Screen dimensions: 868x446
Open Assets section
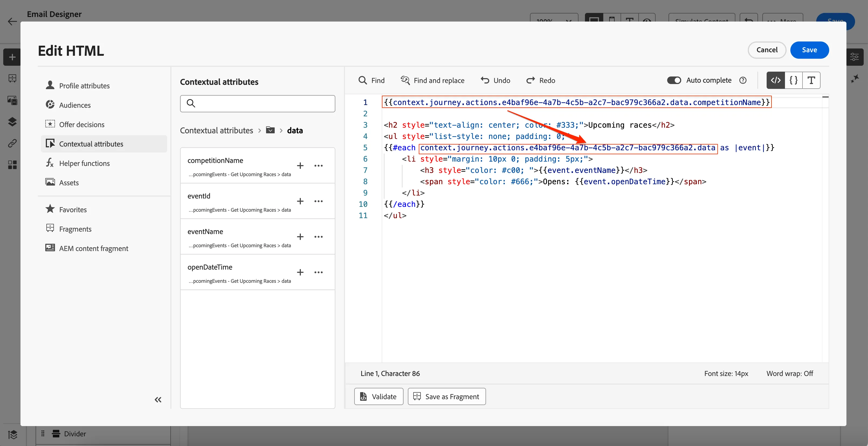pos(104,183)
